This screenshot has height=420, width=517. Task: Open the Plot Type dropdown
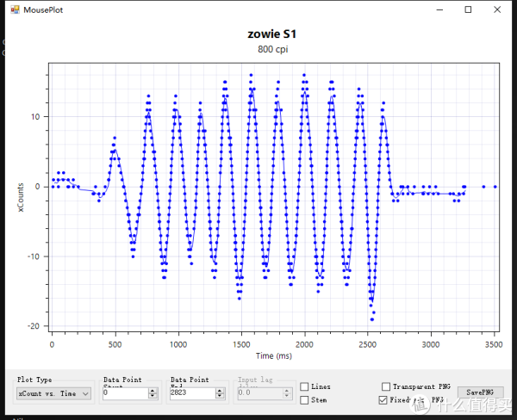pyautogui.click(x=53, y=393)
